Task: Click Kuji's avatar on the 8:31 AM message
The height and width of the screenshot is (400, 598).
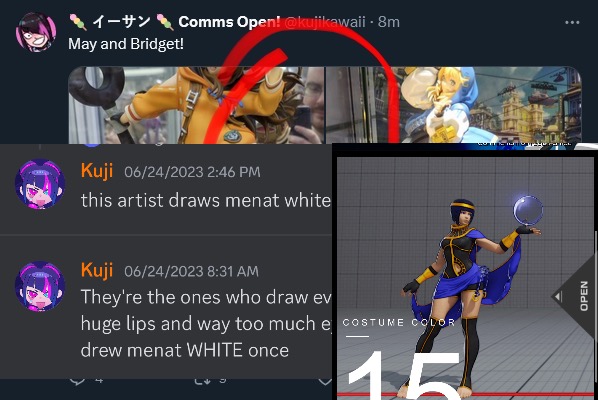Action: pyautogui.click(x=40, y=286)
